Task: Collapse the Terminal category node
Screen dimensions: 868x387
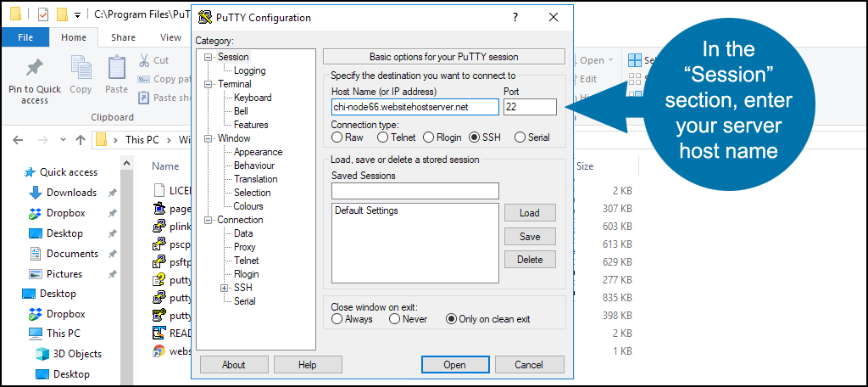Action: point(209,84)
